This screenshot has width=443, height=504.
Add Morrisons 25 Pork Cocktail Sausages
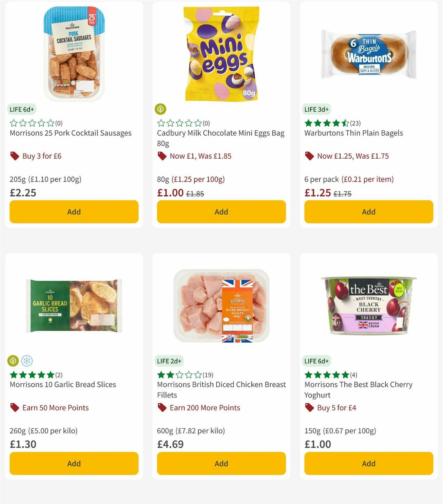(74, 211)
